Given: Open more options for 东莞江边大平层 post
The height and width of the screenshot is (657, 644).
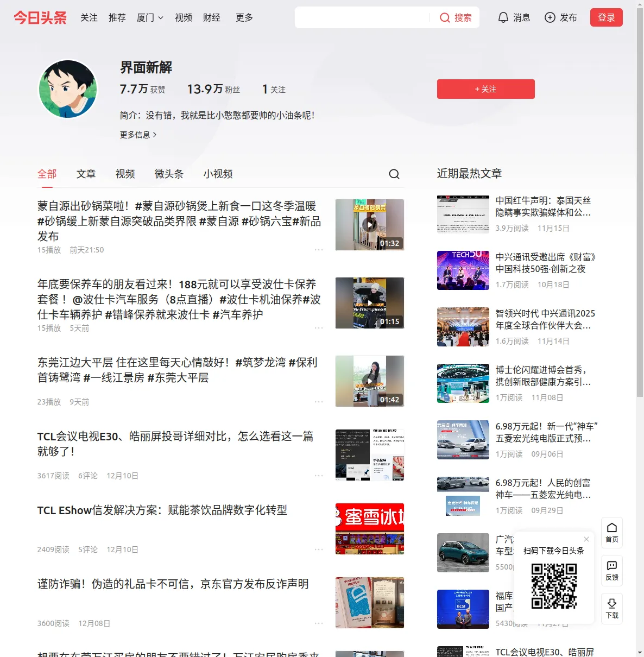Looking at the screenshot, I should (319, 402).
